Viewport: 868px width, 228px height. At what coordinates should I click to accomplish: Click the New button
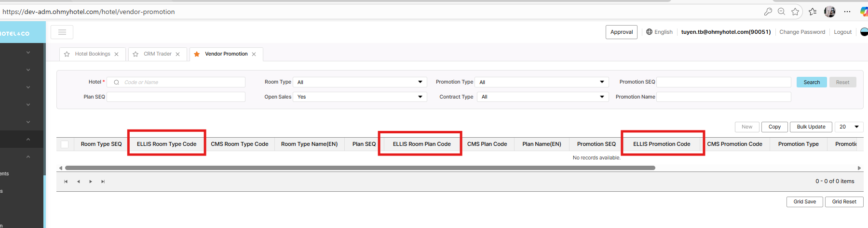[x=747, y=127]
